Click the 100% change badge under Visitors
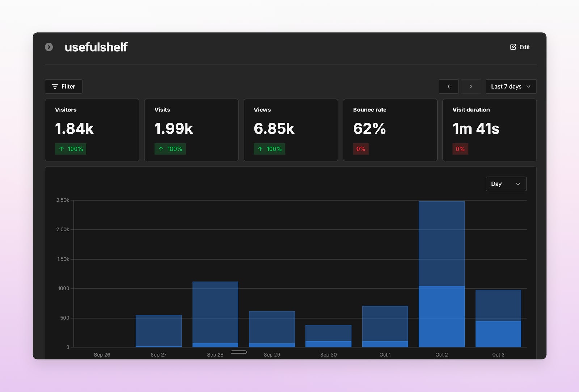The image size is (579, 392). 71,149
